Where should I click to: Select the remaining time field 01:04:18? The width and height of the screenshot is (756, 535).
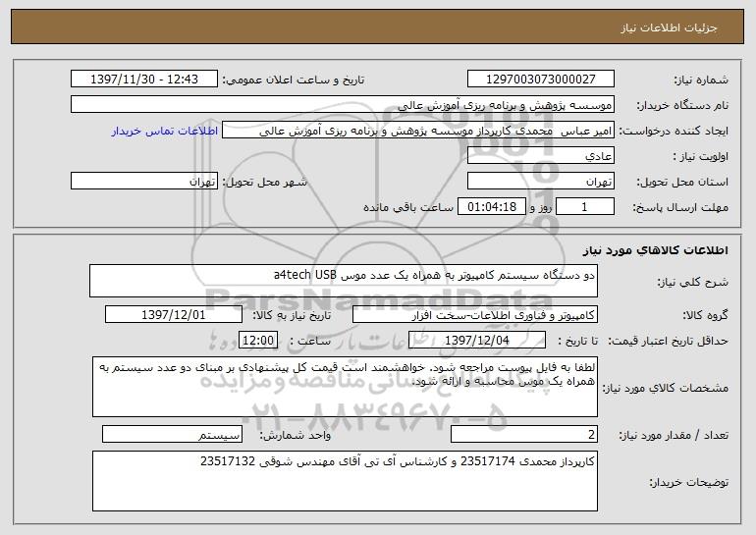[491, 206]
